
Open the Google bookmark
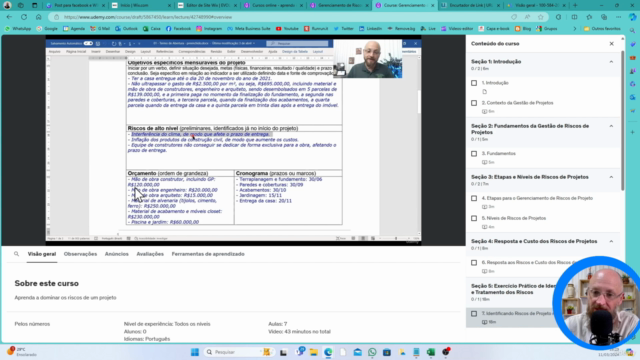tap(47, 29)
